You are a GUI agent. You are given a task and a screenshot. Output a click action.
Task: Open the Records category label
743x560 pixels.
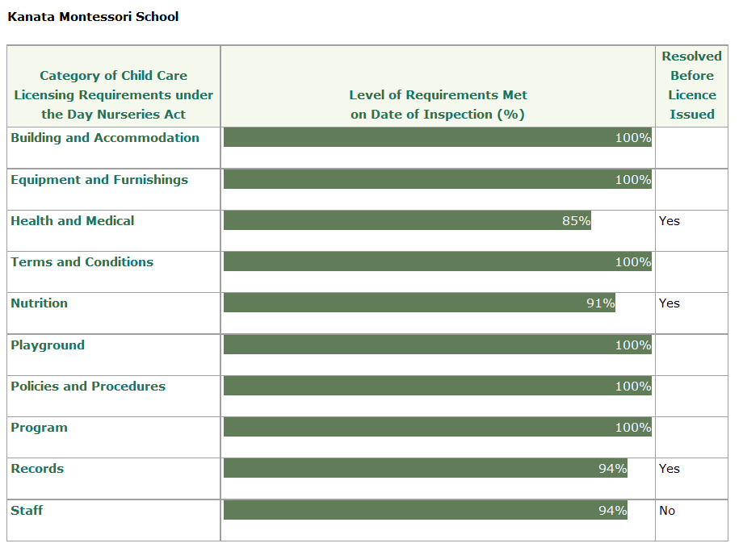click(x=37, y=469)
